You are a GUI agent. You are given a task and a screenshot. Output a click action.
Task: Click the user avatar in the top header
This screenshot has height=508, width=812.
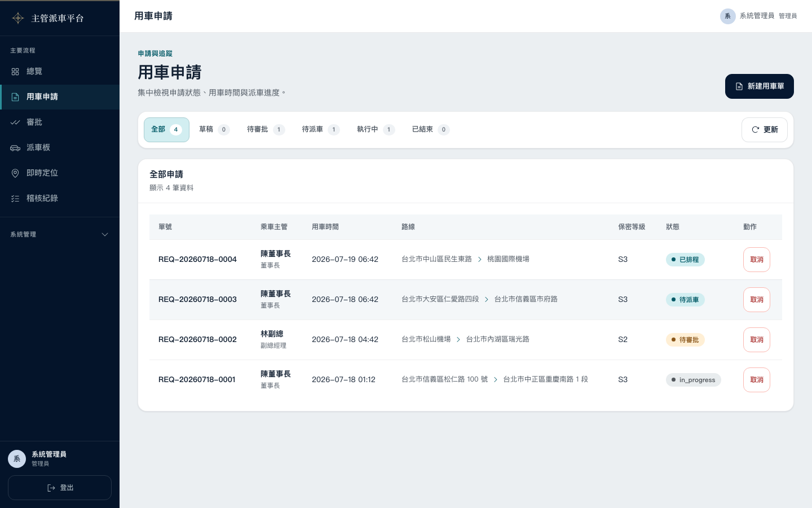click(x=727, y=16)
